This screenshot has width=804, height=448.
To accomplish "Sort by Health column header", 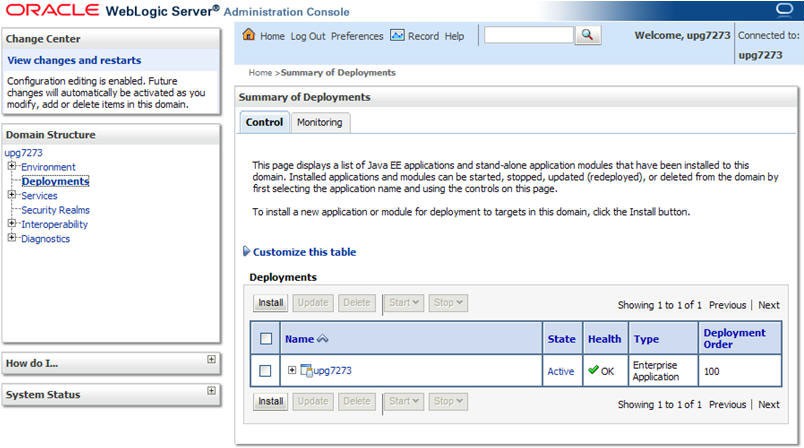I will [605, 339].
